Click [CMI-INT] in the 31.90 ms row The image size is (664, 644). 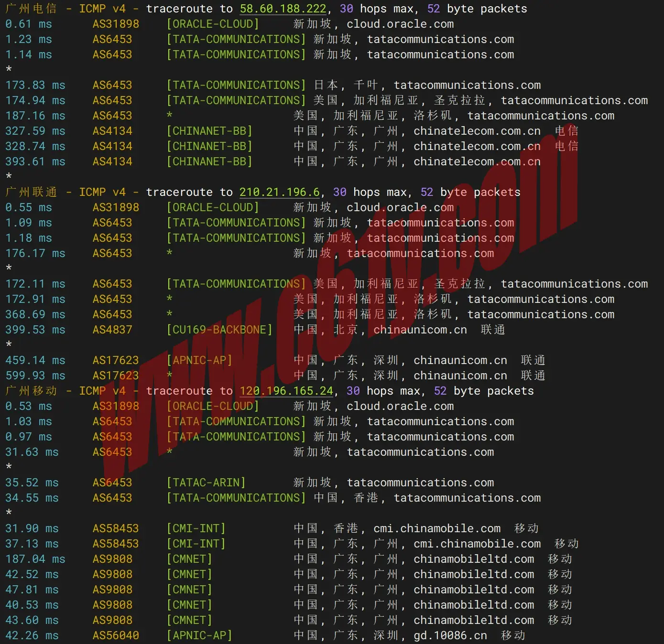tap(196, 528)
